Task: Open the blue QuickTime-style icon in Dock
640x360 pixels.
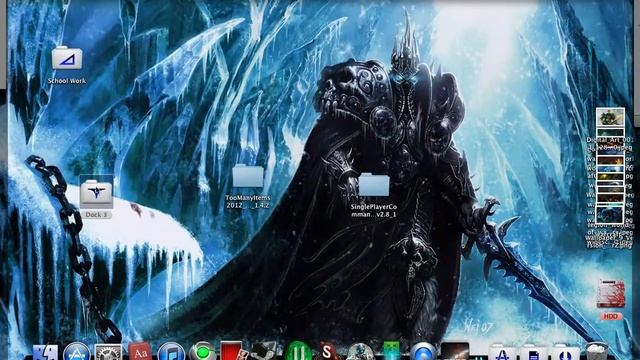Action: 423,352
